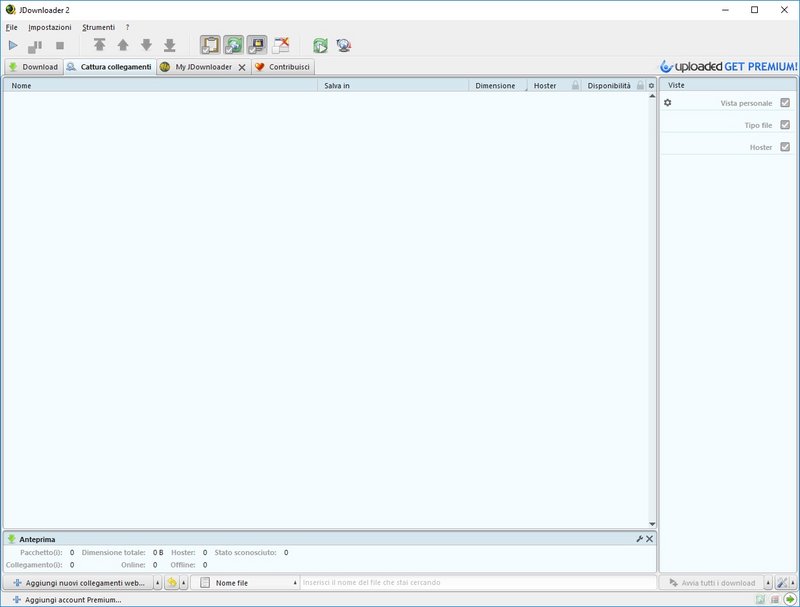Move selection to bottom with underlined down arrow
The height and width of the screenshot is (607, 800).
tap(169, 45)
